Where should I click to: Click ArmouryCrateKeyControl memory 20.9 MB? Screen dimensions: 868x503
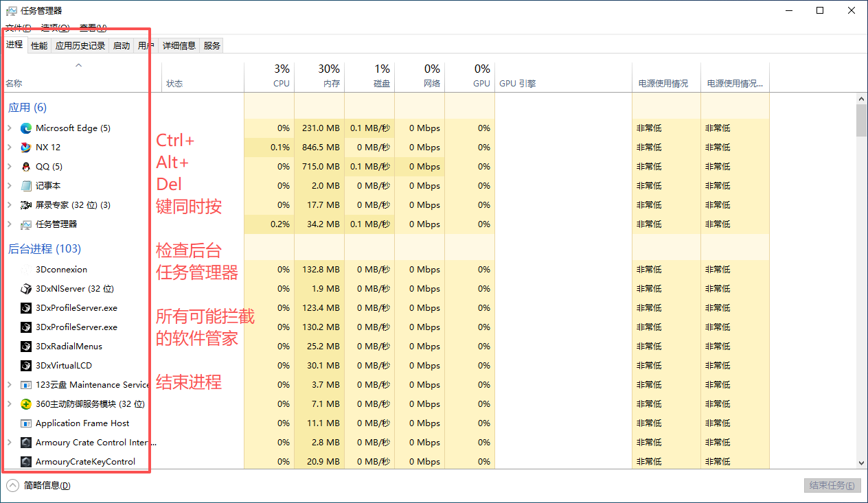pos(323,462)
